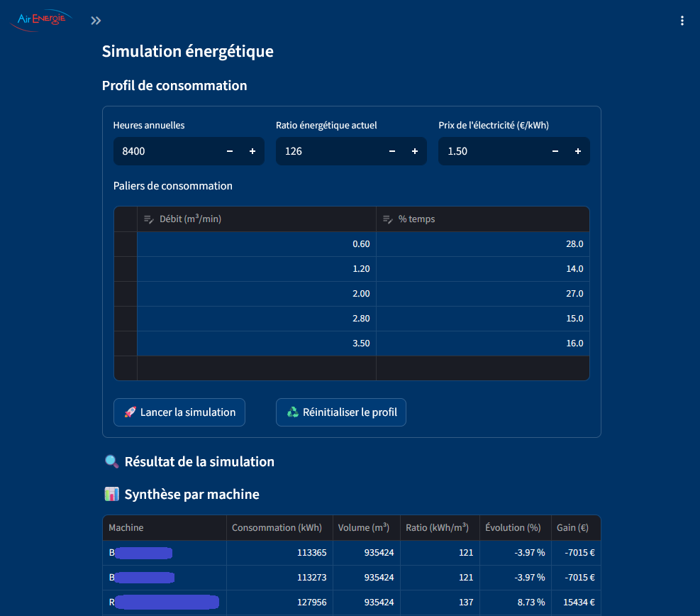Image resolution: width=700 pixels, height=616 pixels.
Task: Decrease Prix de l'électricité with minus
Action: point(555,151)
